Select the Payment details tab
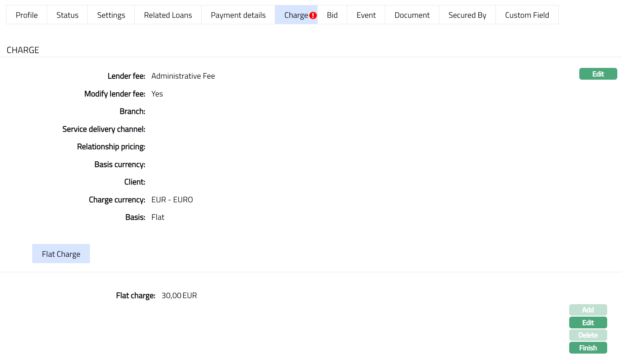Screen dimensions: 622x364 (238, 15)
